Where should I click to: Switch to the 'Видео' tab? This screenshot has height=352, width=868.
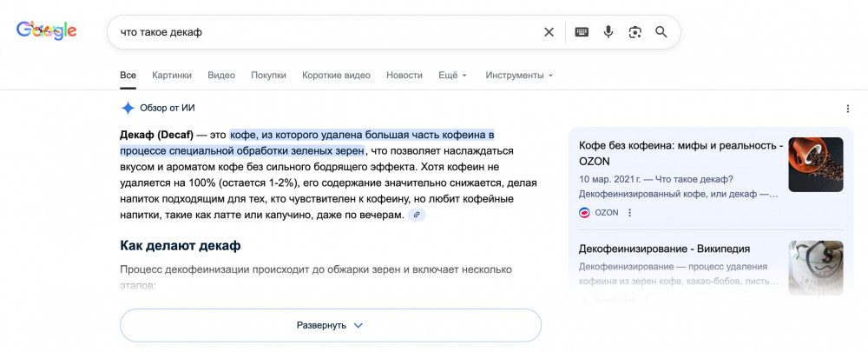tap(221, 76)
